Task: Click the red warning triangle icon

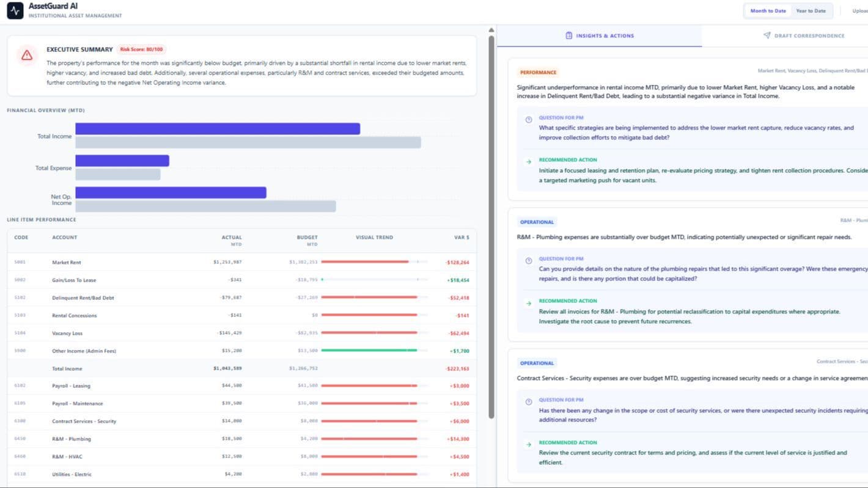Action: pos(27,55)
